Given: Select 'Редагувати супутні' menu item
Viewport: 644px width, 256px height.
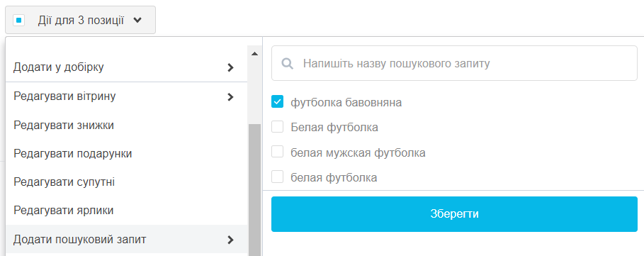Looking at the screenshot, I should coord(127,182).
